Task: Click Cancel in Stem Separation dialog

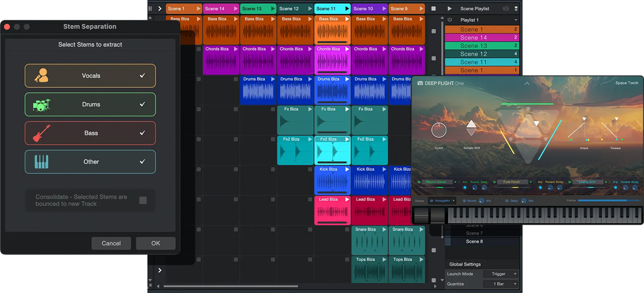Action: click(x=111, y=243)
